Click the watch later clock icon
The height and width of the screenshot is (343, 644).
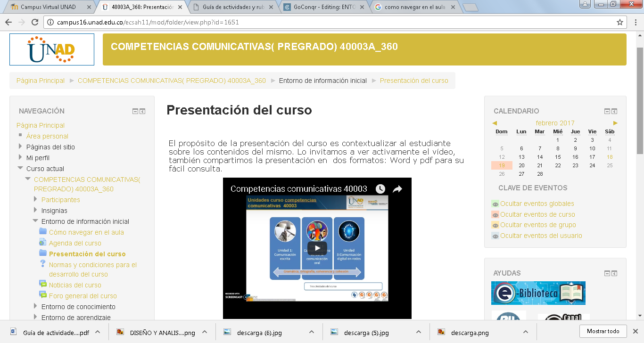tap(380, 189)
